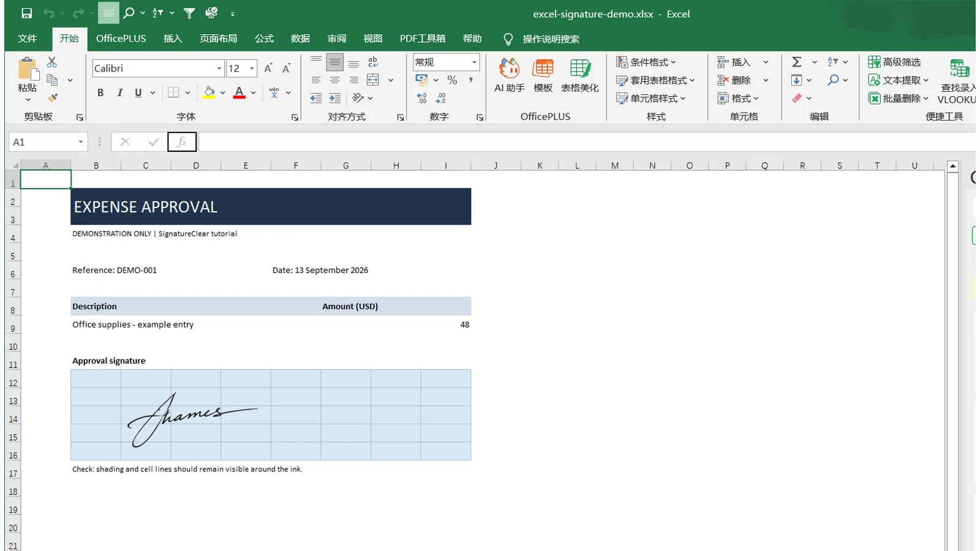The width and height of the screenshot is (980, 551).
Task: Open the Calibri font name dropdown
Action: [219, 69]
